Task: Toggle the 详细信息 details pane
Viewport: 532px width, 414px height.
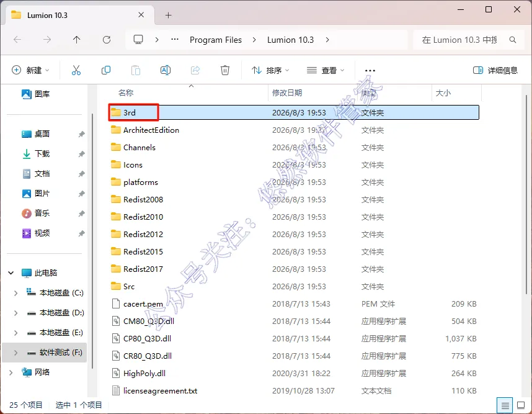Action: click(495, 70)
